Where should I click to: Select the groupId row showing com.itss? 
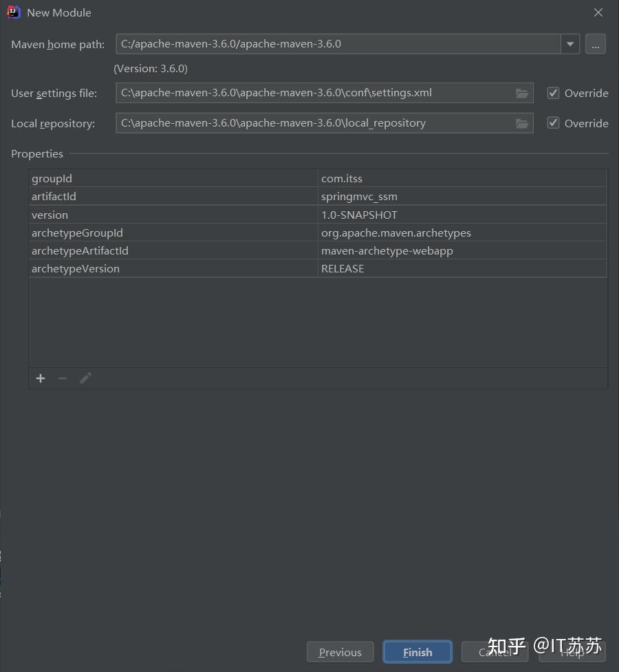click(206, 178)
